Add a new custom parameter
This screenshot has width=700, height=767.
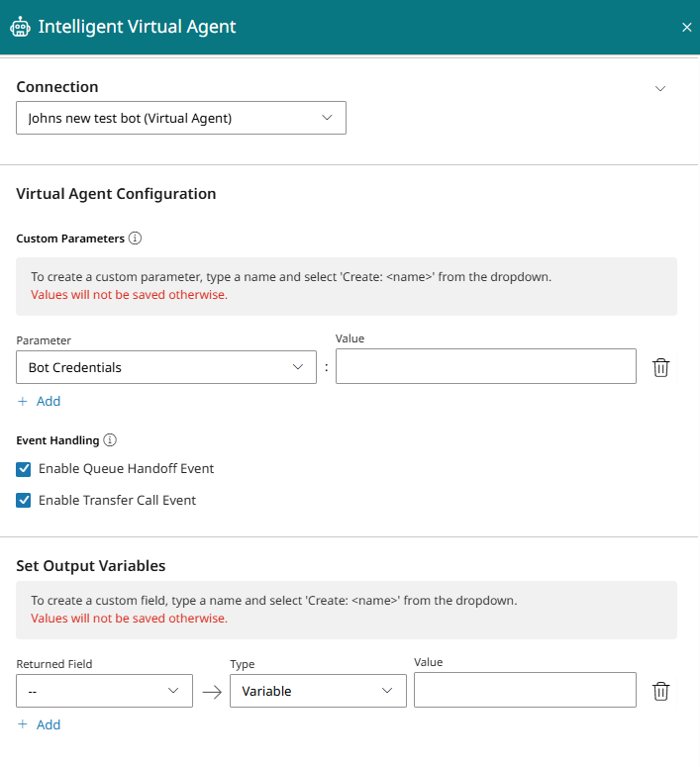pyautogui.click(x=39, y=401)
